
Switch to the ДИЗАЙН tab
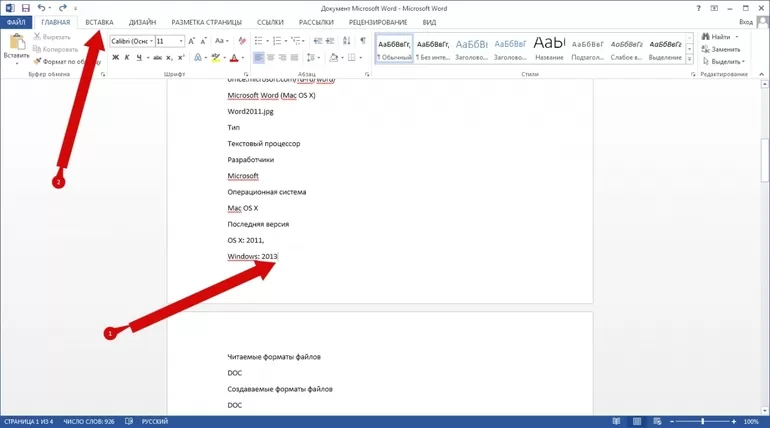tap(142, 22)
